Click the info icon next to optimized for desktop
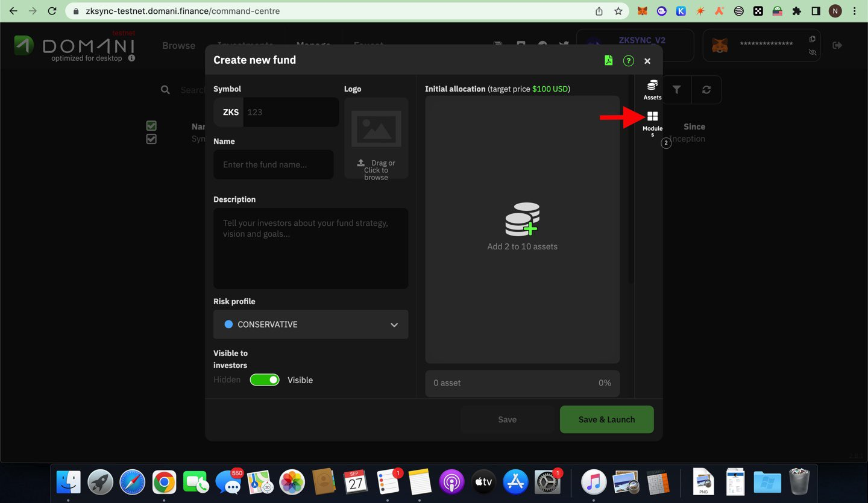This screenshot has width=868, height=503. [131, 58]
